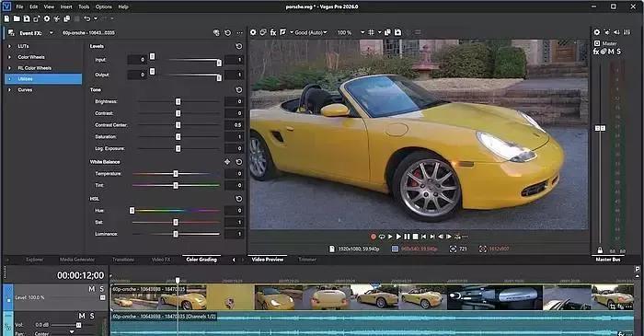Expand the RL Color Wheels category
Screen dimensions: 644x336
pos(9,68)
